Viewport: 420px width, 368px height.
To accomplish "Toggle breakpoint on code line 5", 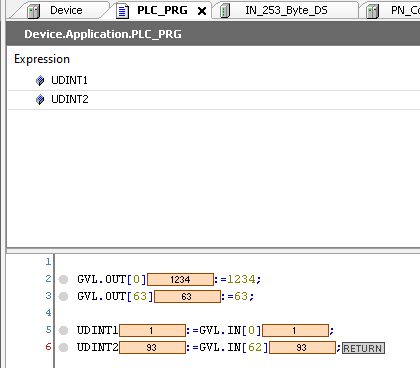I will [x=63, y=330].
